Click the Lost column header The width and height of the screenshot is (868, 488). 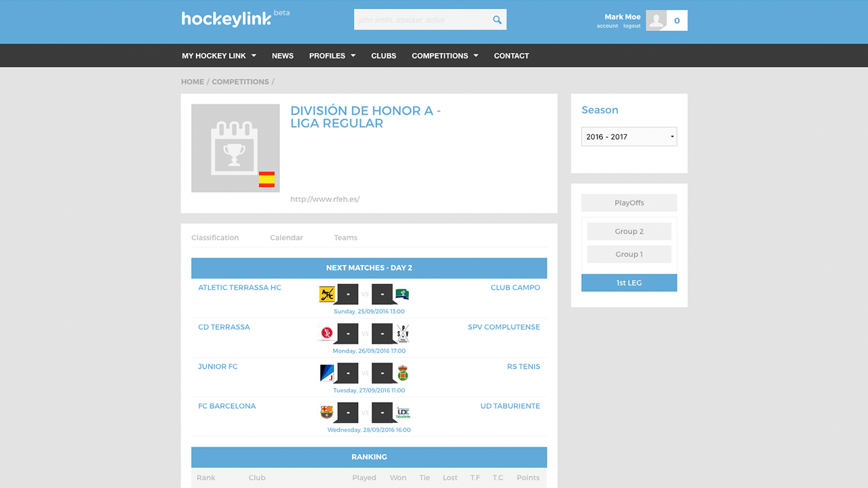tap(450, 478)
